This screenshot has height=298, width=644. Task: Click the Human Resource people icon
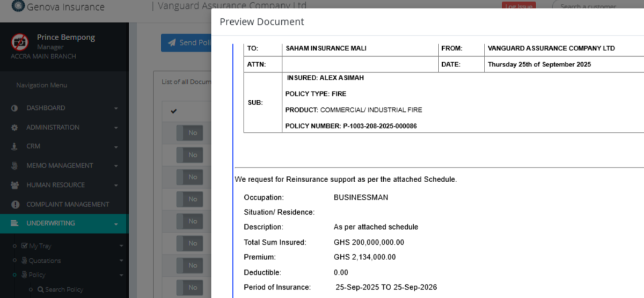14,185
